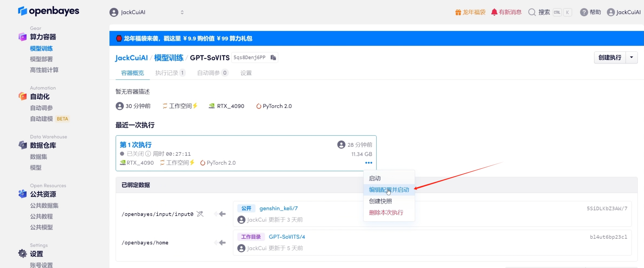This screenshot has width=644, height=268.
Task: Open the 龙年福袋 gift icon
Action: pos(458,12)
